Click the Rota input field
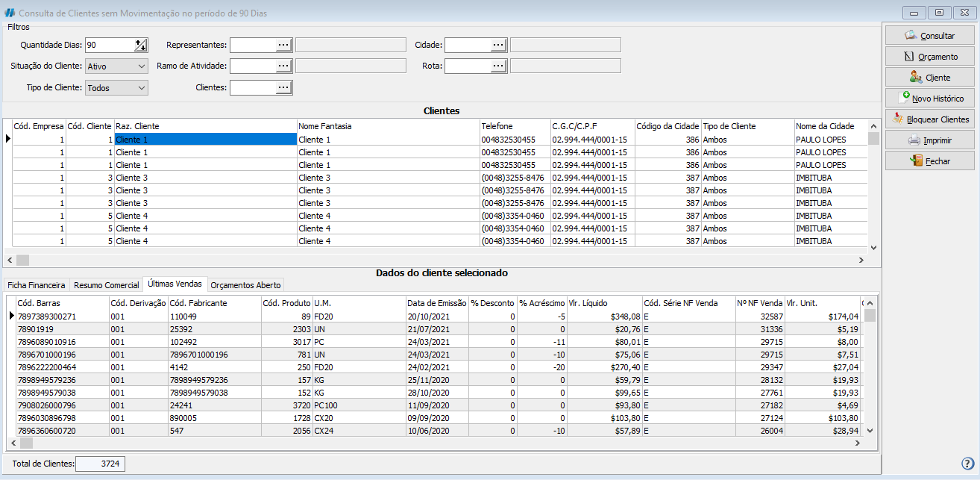The height and width of the screenshot is (480, 980). pyautogui.click(x=467, y=66)
